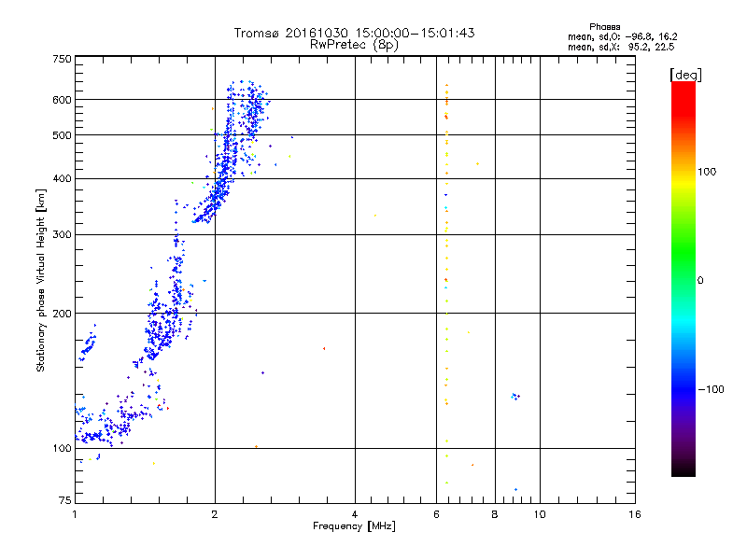
Task: Click the y-axis tick label "500"
Action: click(x=62, y=135)
